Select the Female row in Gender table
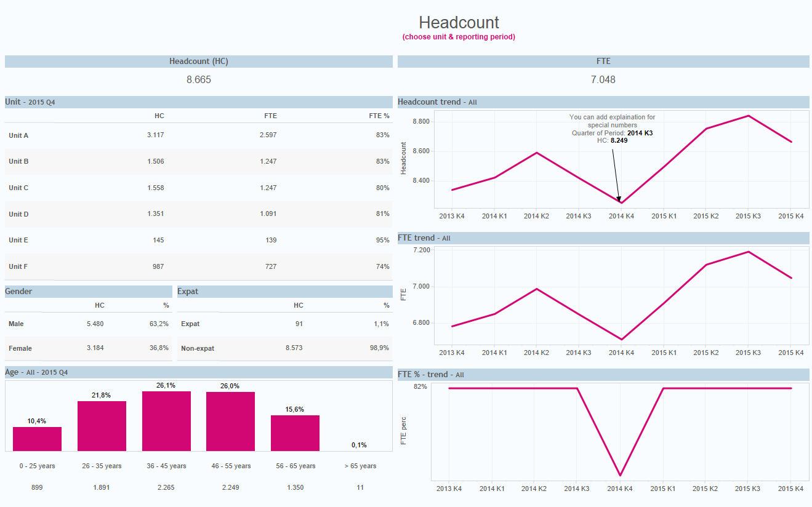 point(89,348)
